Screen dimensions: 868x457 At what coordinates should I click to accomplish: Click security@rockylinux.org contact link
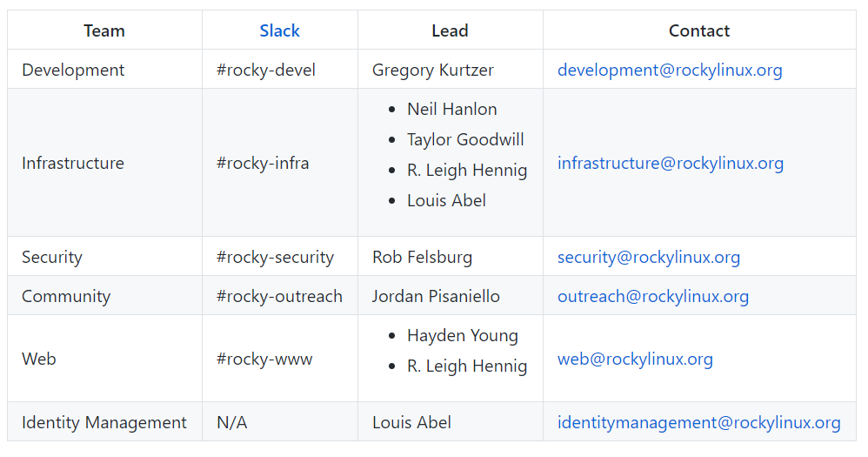649,257
